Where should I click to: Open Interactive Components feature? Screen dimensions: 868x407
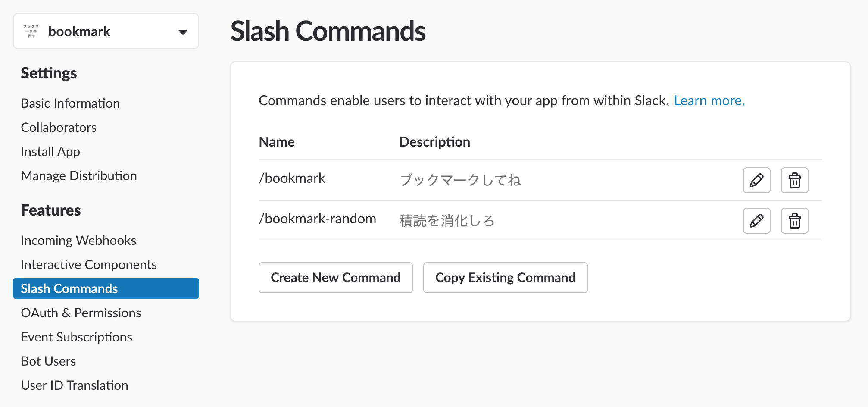[89, 265]
